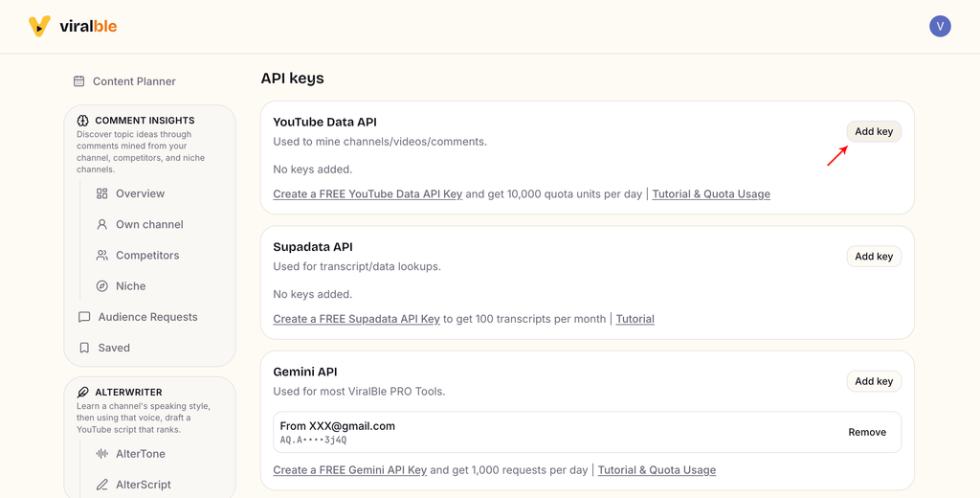
Task: Click "No keys added." under YouTube Data API
Action: point(313,169)
